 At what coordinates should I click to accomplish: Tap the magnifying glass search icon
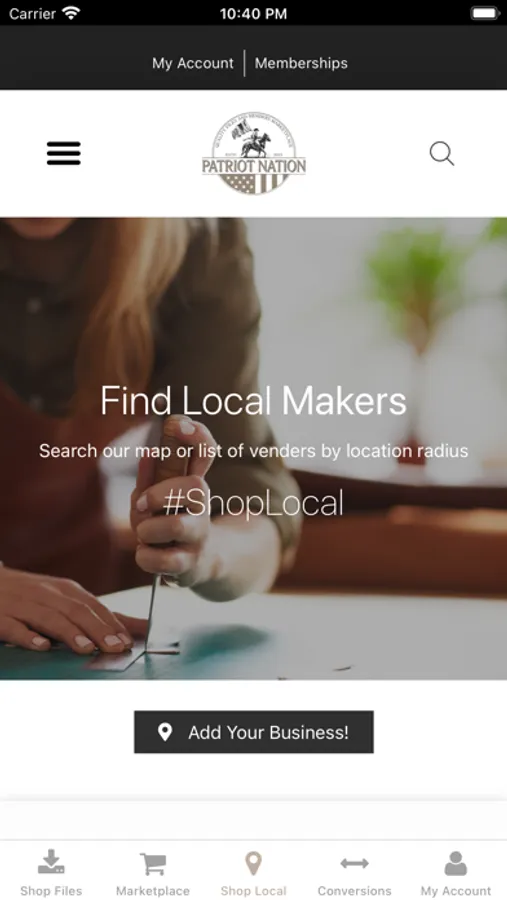click(x=442, y=154)
